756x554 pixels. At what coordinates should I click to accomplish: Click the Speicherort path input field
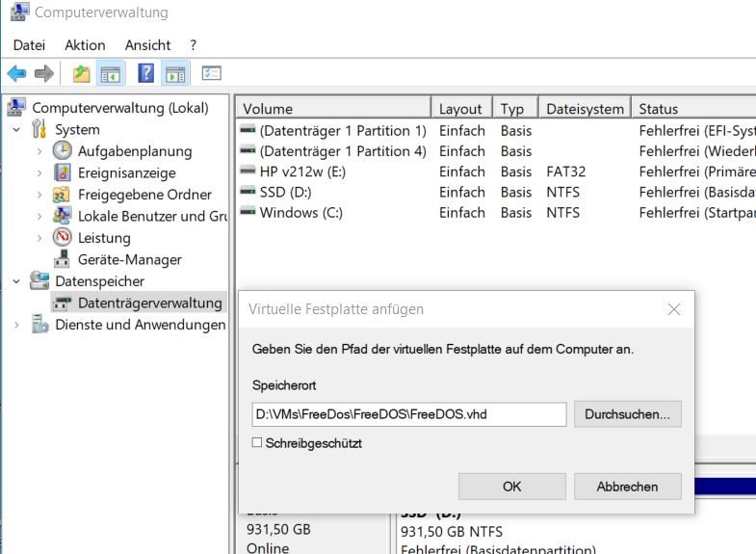(x=408, y=414)
